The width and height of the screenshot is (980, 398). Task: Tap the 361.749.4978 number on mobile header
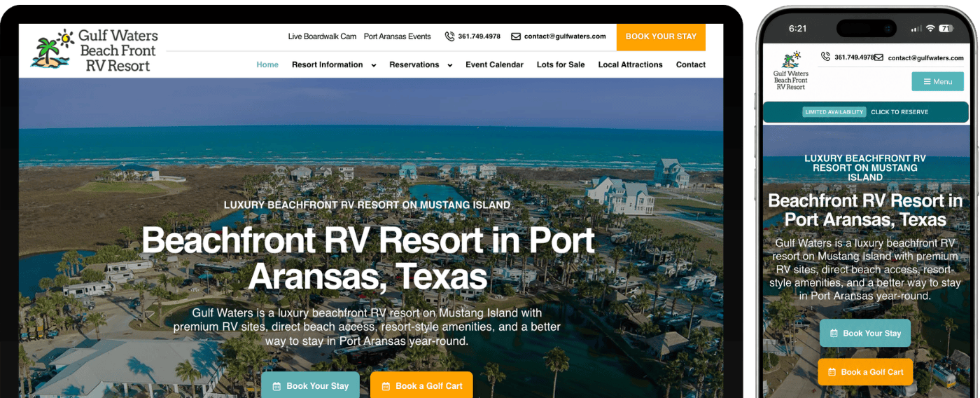tap(854, 57)
